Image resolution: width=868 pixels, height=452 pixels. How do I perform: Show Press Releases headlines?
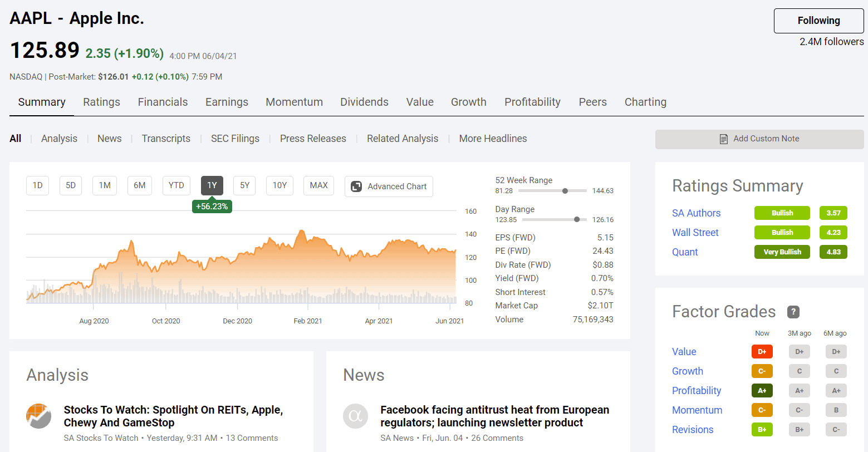click(x=313, y=139)
